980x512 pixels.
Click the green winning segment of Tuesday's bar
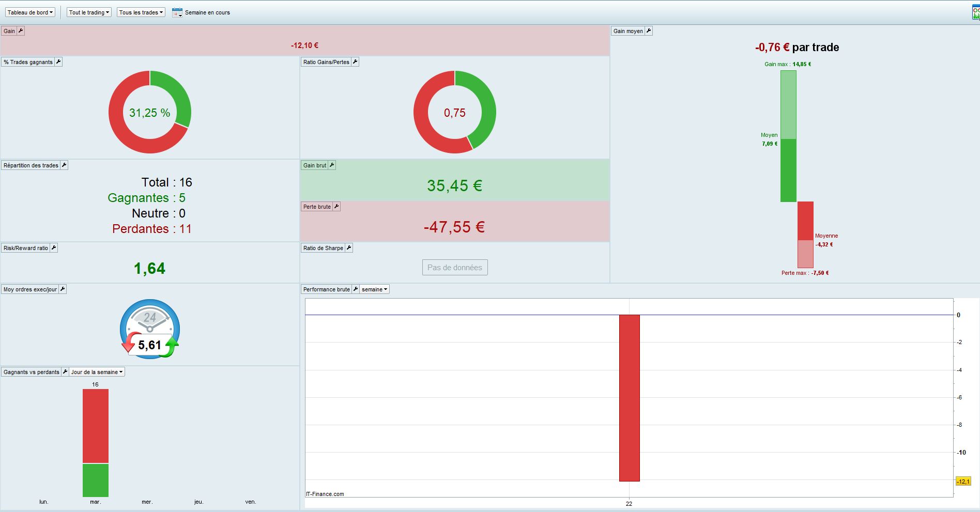pos(96,480)
